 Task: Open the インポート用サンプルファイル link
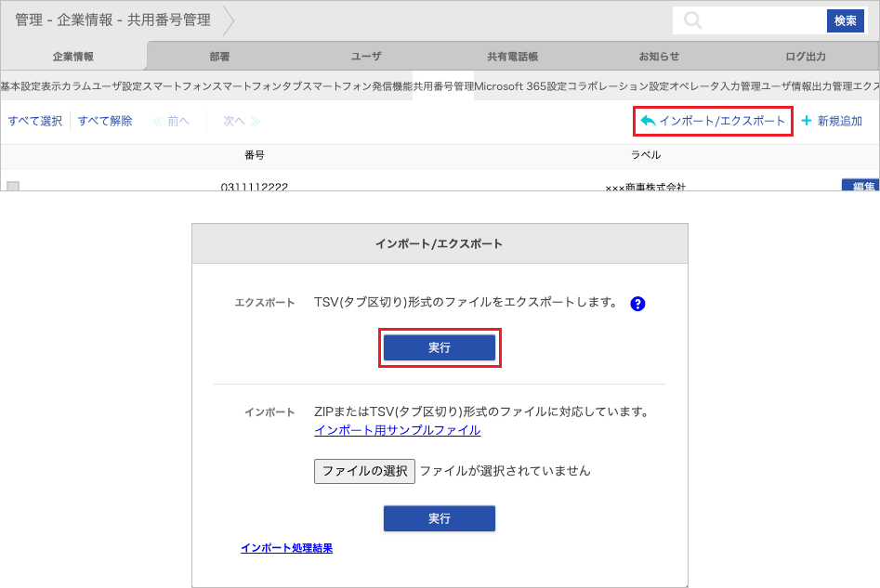click(x=398, y=430)
